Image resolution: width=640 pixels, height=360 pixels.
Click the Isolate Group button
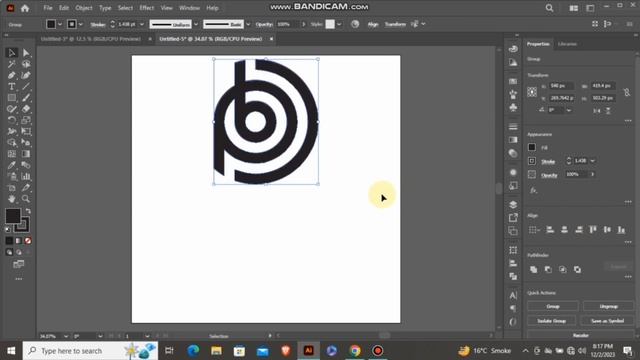pos(551,321)
